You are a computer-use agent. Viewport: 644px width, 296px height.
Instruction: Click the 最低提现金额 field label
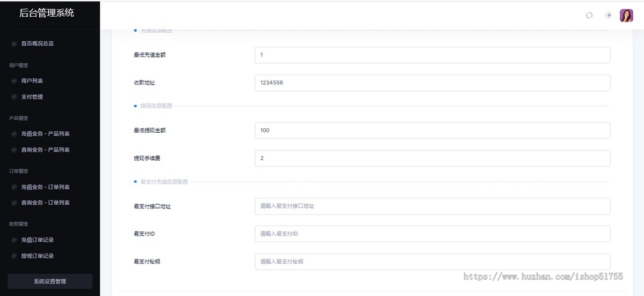coord(150,131)
